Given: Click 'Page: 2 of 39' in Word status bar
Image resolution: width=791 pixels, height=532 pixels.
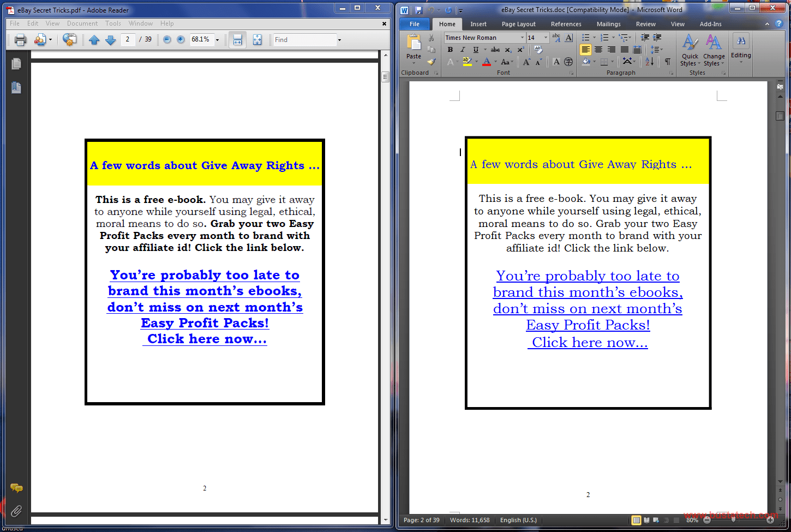Looking at the screenshot, I should [x=421, y=520].
